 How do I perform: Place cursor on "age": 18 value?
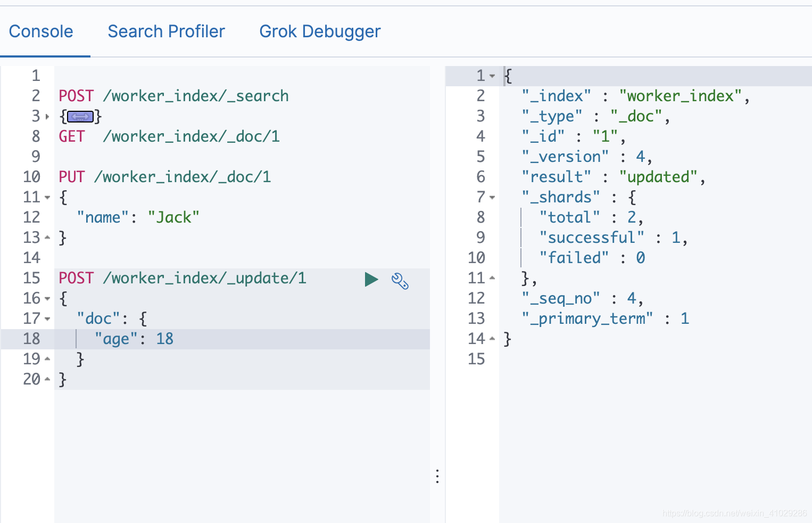coord(165,339)
